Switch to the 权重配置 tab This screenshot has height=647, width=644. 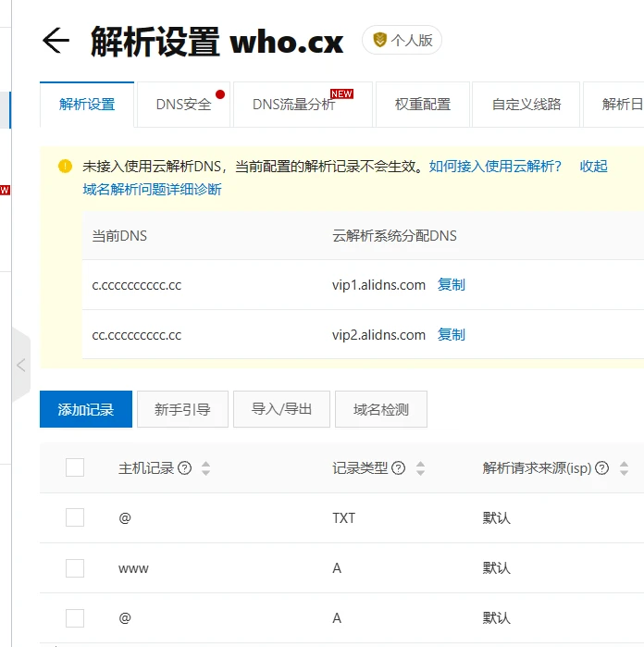(423, 105)
